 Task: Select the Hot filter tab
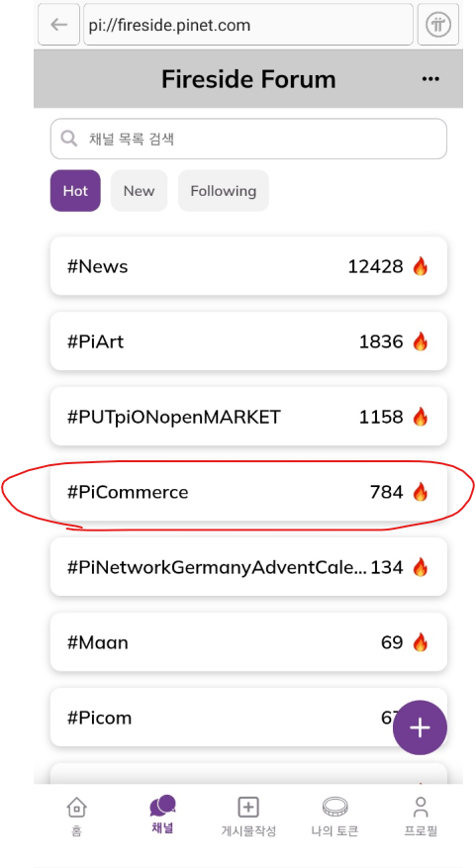point(75,191)
